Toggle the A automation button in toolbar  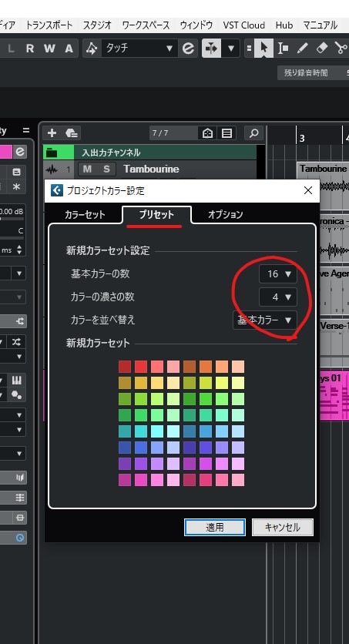coord(69,49)
